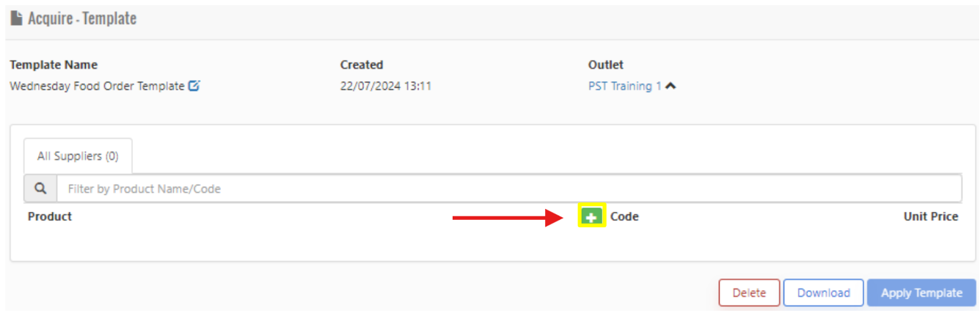Collapse the outlet chevron next to PST Training 1
This screenshot has height=316, width=980.
(x=670, y=86)
